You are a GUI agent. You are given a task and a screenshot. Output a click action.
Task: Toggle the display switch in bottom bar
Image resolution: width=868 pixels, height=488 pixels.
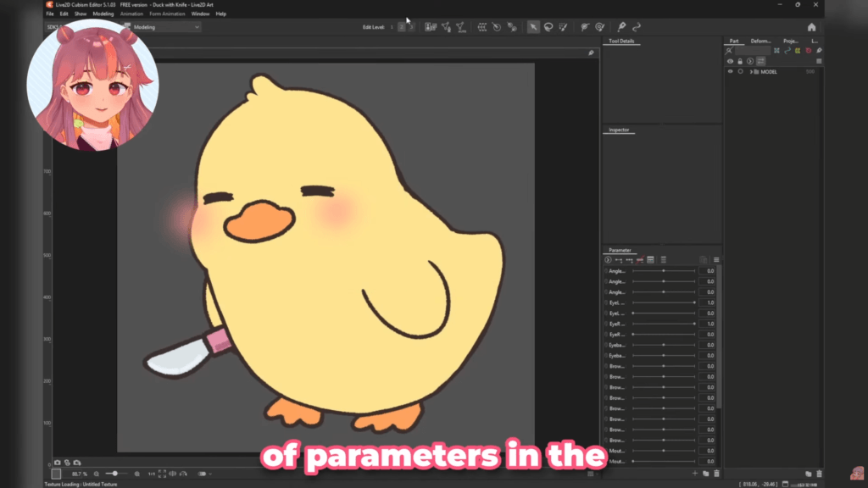pyautogui.click(x=202, y=474)
